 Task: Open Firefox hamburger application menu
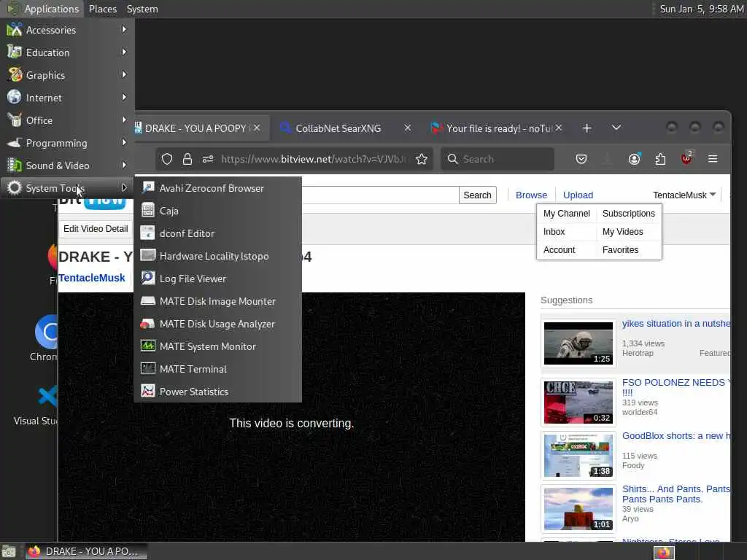coord(713,159)
